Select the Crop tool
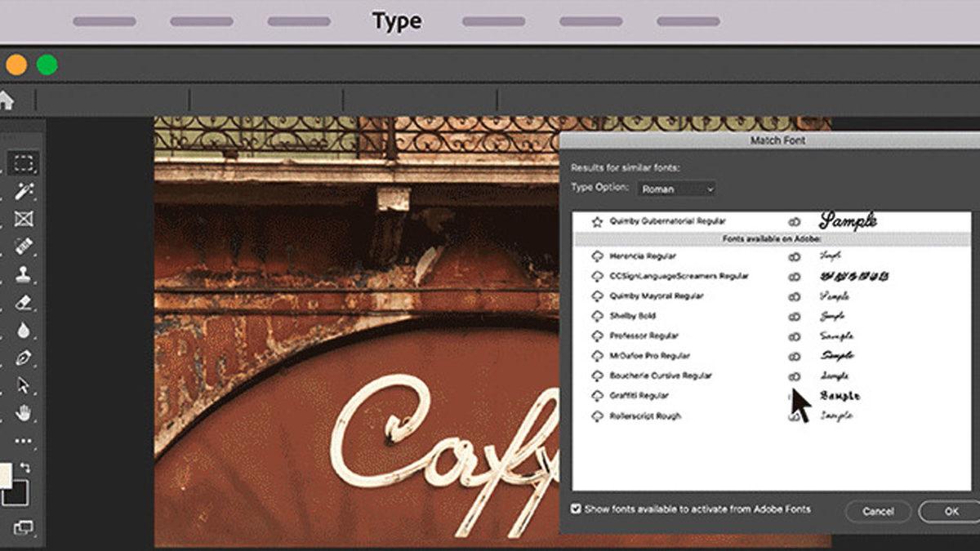Viewport: 980px width, 551px height. pos(24,219)
